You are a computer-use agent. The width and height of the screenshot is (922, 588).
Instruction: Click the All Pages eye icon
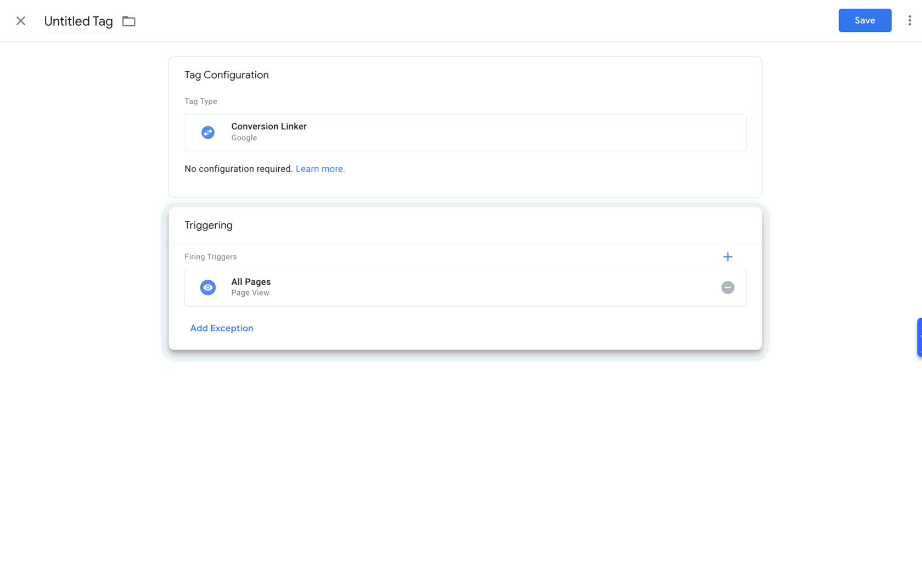208,287
